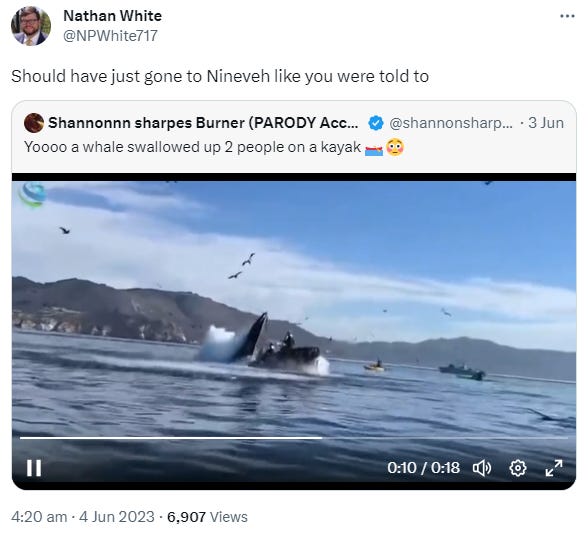This screenshot has width=588, height=534.
Task: Seek on the video progress bar
Action: point(294,438)
